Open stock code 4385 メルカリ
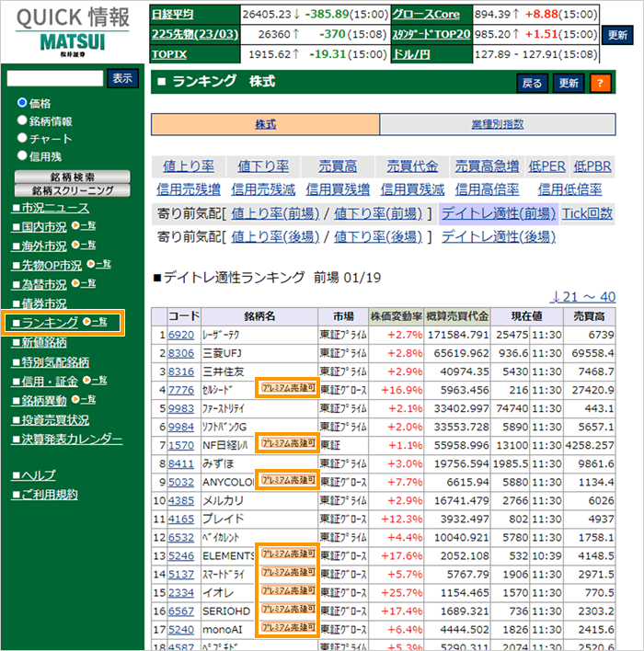This screenshot has width=644, height=651. [181, 501]
